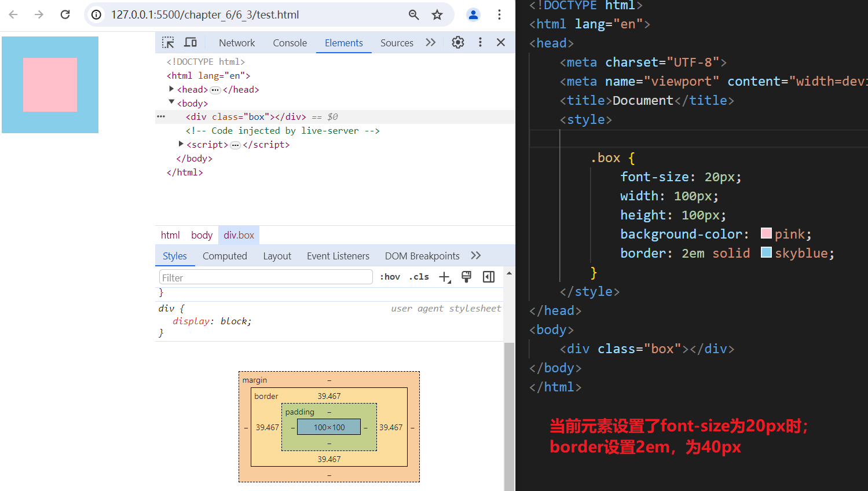This screenshot has height=491, width=868.
Task: Click the styles pane scrollbar thumb
Action: click(x=509, y=416)
